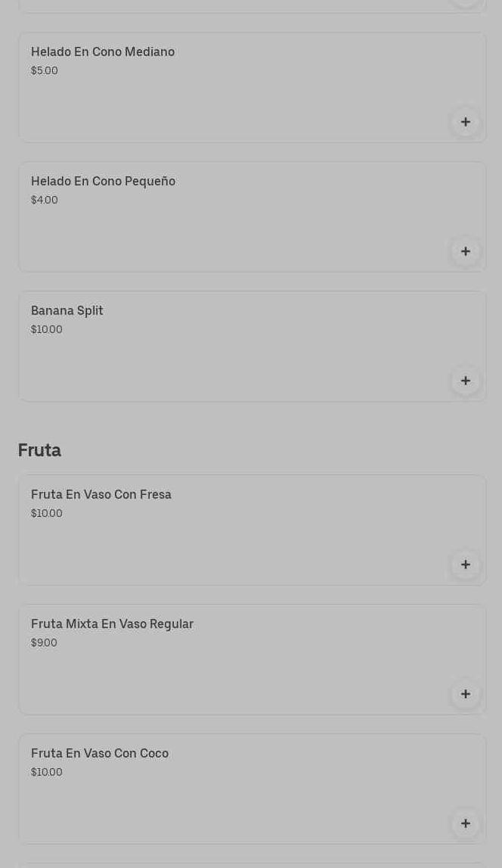This screenshot has height=868, width=502.
Task: Add Helado En Cono Mediano to order
Action: coord(465,122)
